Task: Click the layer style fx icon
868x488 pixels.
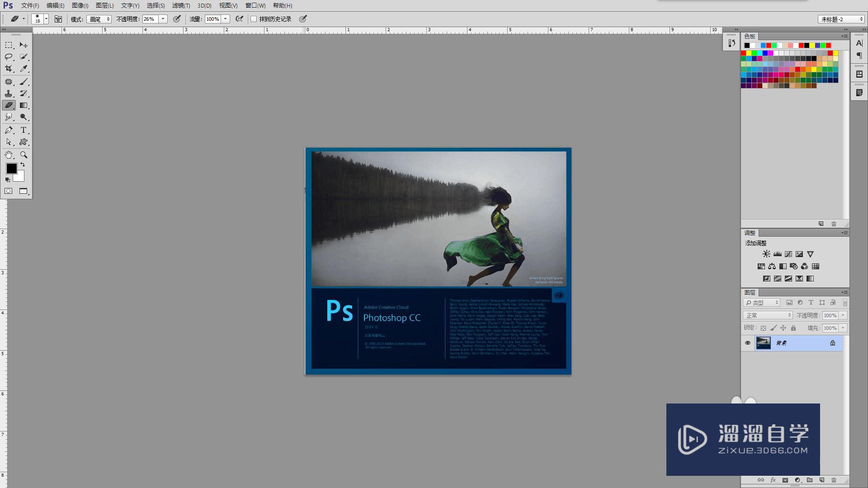Action: [773, 480]
